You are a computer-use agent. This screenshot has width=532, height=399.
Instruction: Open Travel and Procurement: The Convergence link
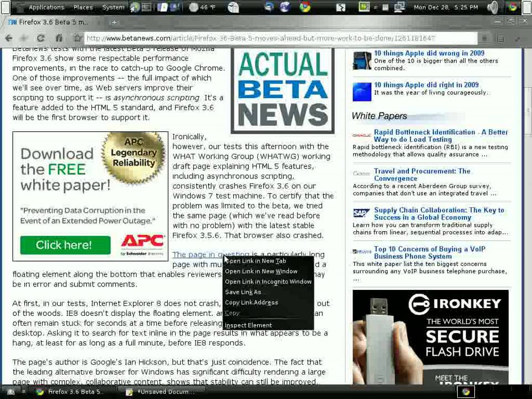[x=422, y=175]
